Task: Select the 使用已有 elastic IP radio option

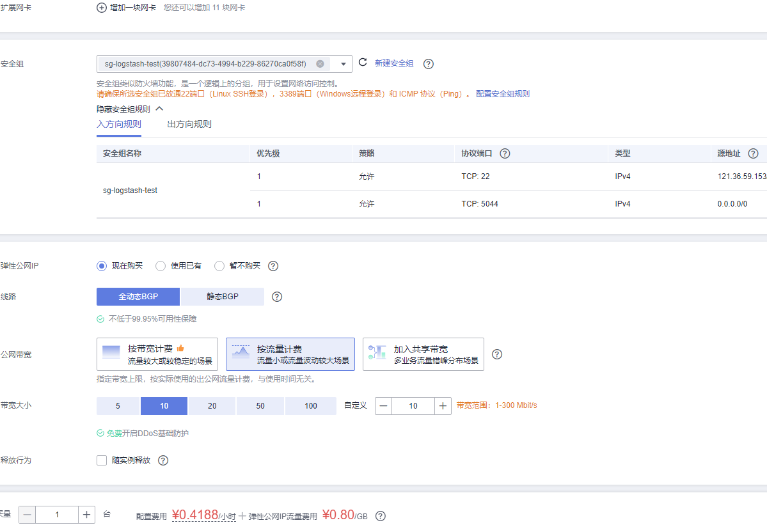Action: click(x=161, y=266)
